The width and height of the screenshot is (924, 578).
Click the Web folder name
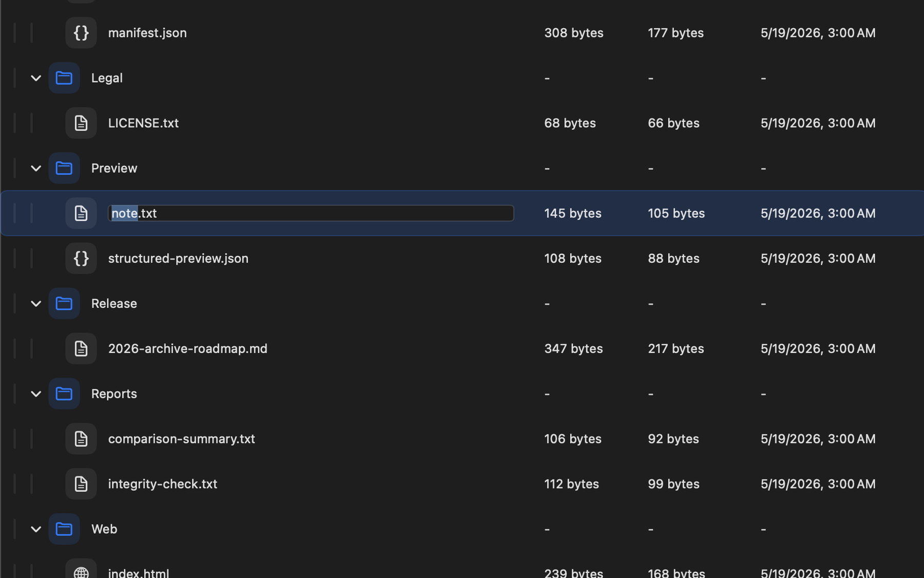104,529
